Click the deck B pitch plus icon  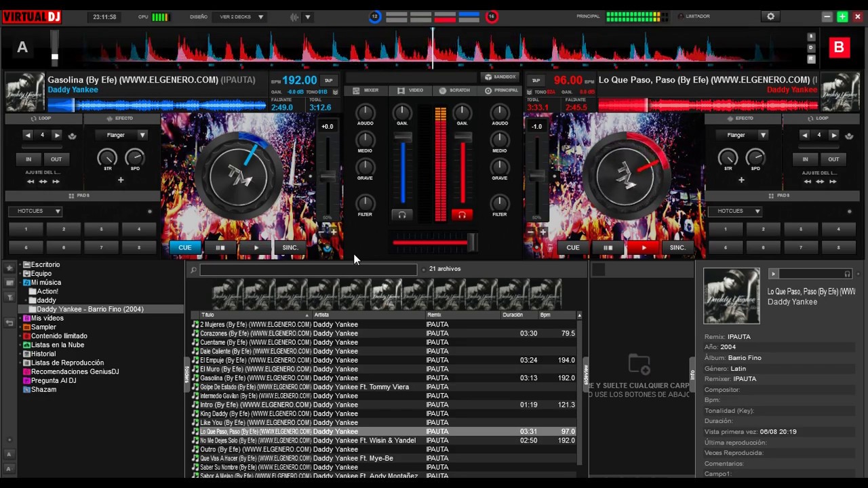(x=542, y=232)
